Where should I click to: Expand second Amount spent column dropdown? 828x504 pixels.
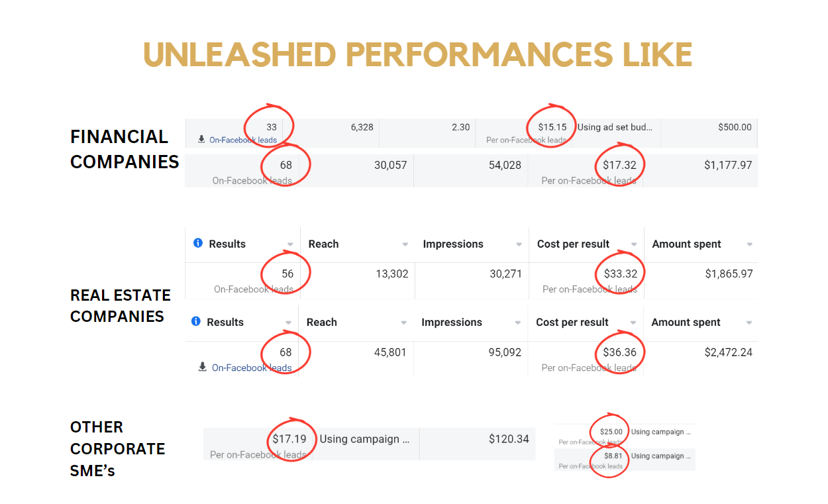tap(749, 323)
